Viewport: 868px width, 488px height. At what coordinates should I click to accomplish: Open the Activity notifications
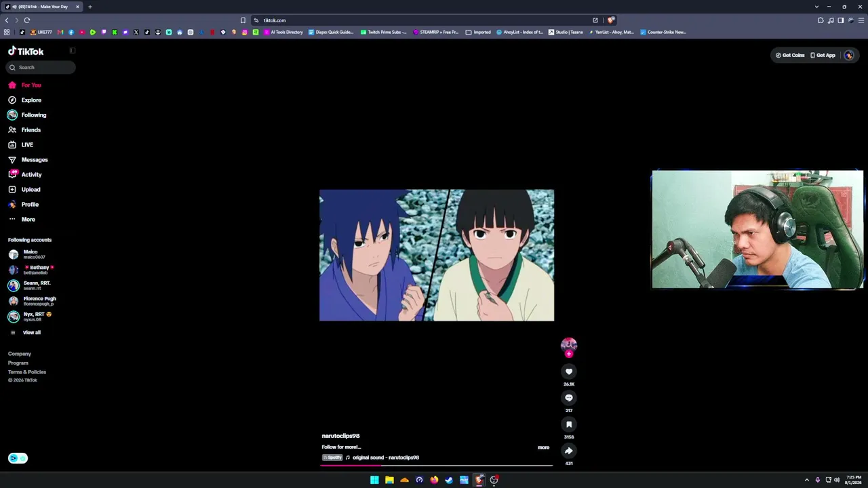(x=25, y=174)
